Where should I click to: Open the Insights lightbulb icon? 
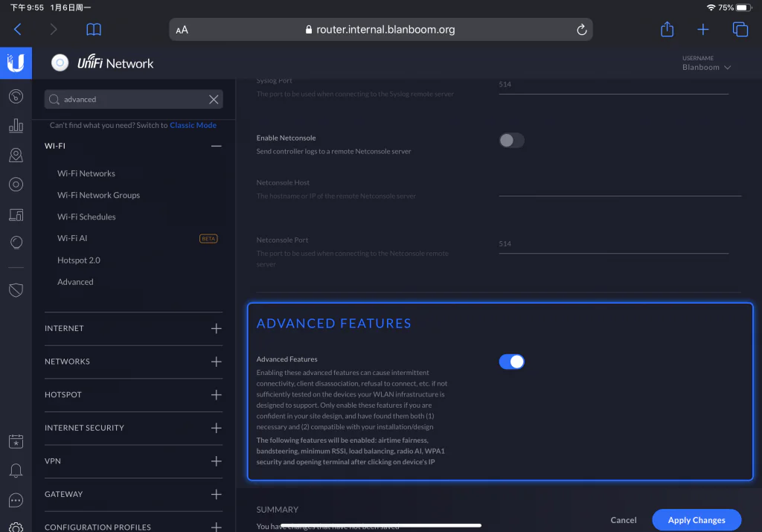pyautogui.click(x=16, y=243)
